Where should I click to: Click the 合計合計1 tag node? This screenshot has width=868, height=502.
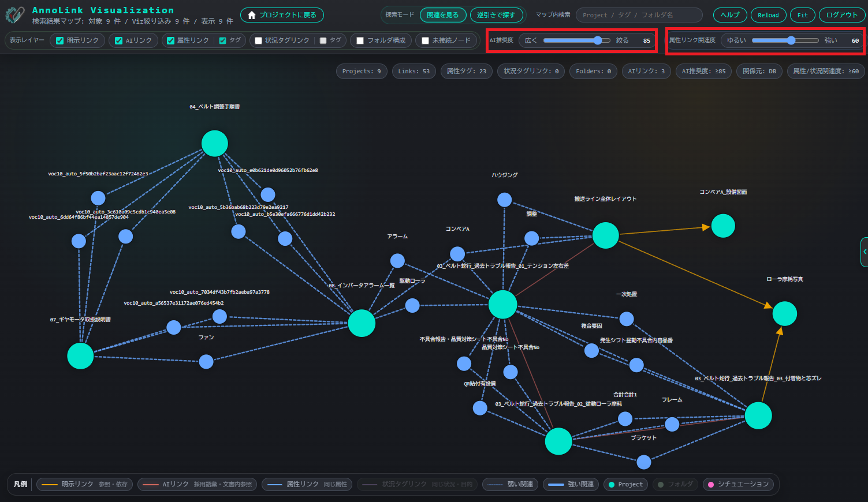pos(625,418)
